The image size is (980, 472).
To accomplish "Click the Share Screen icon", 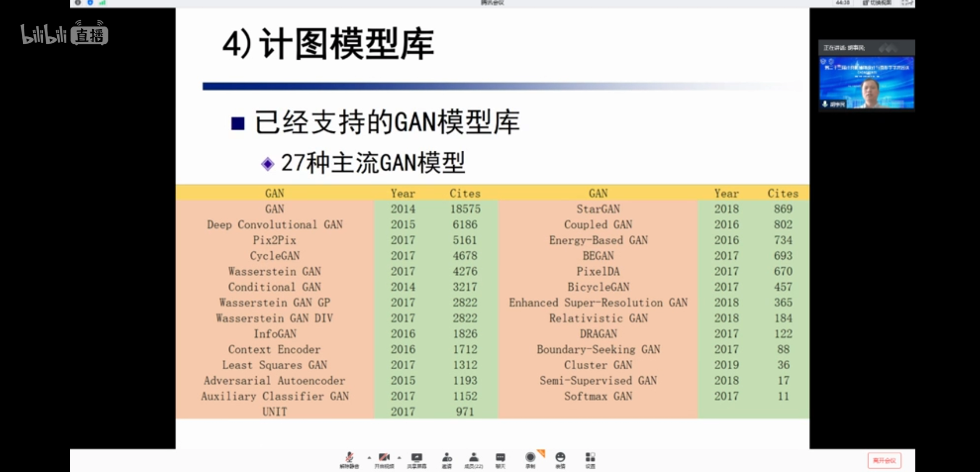I will [417, 458].
